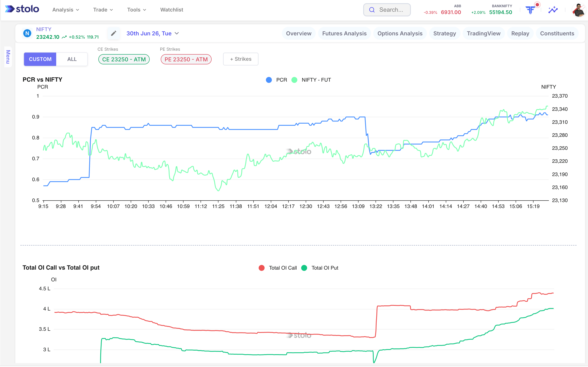Toggle the Total OI Put legend series

click(x=320, y=268)
